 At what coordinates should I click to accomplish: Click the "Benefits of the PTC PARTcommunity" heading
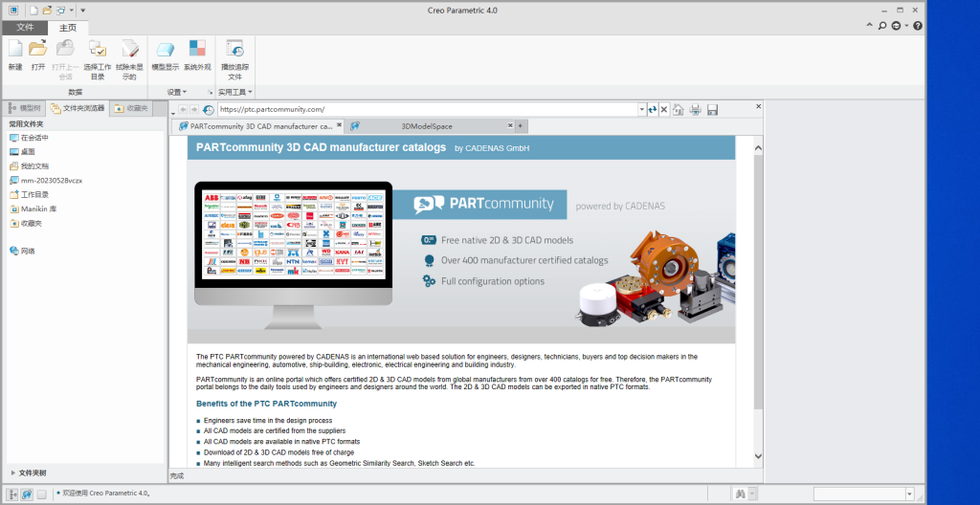pyautogui.click(x=266, y=404)
